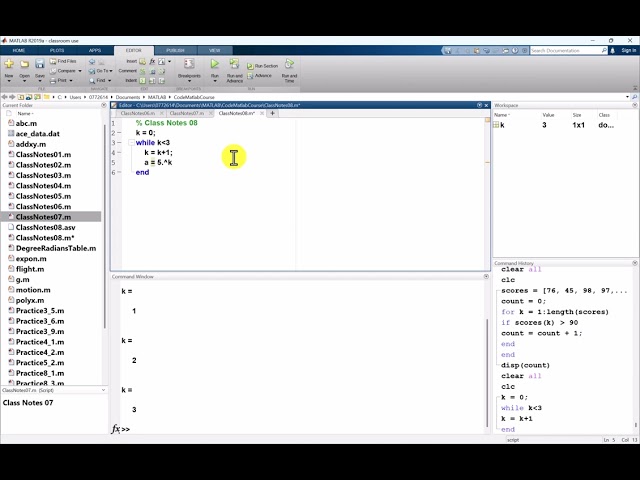Click the Save floppy disk icon
Screen dimensions: 640x480
click(x=40, y=64)
